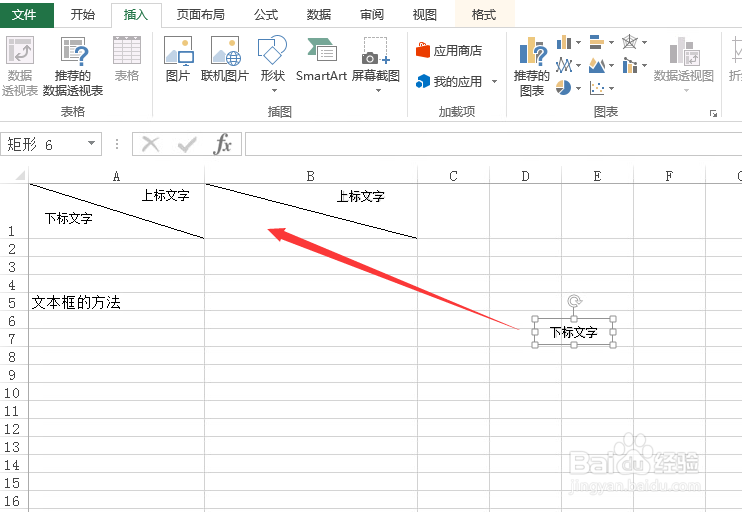Expand the 我的应用 dropdown arrow

click(495, 81)
